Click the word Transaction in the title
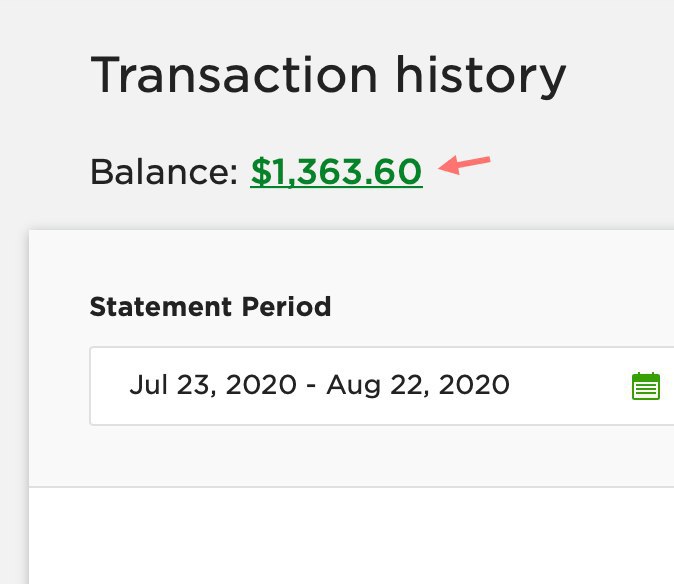 [234, 74]
